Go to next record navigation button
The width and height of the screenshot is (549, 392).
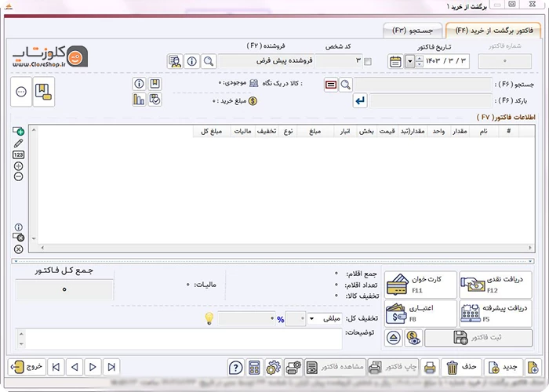click(x=93, y=367)
